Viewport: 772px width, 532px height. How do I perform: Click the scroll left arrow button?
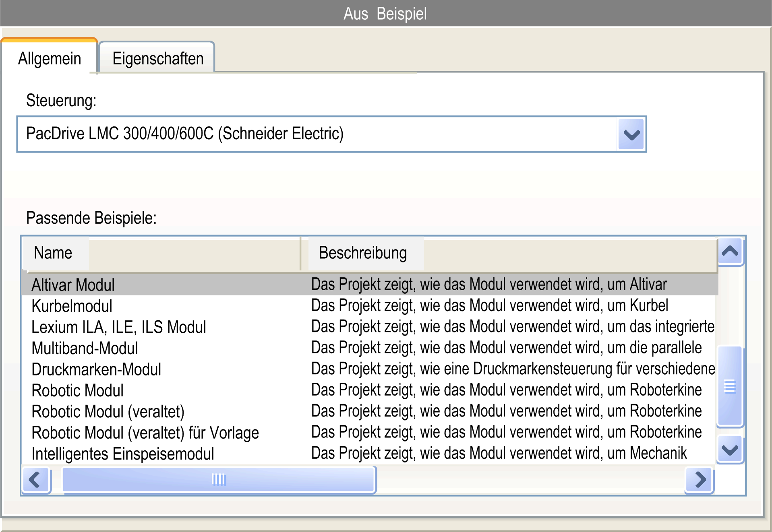coord(36,480)
